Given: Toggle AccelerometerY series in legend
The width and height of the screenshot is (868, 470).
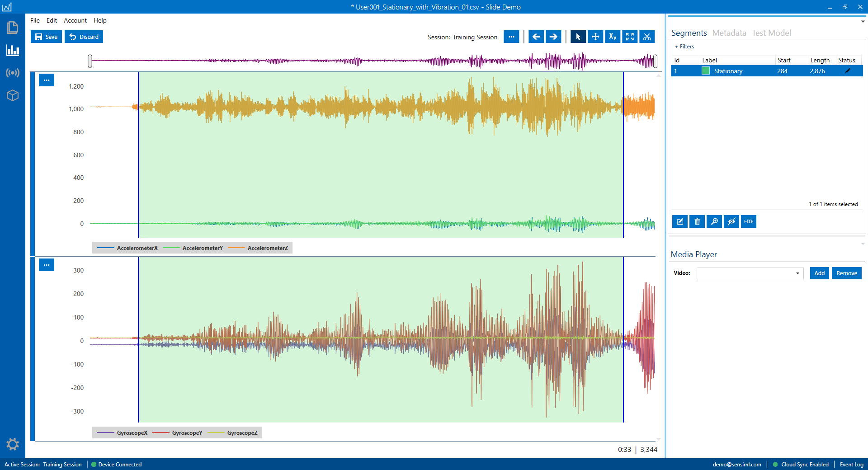Looking at the screenshot, I should click(x=193, y=248).
